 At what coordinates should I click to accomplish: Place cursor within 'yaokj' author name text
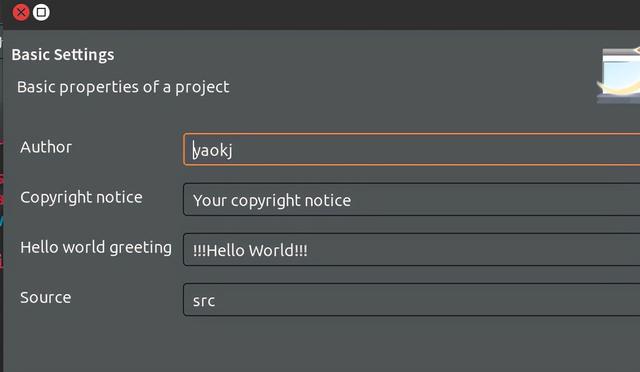pyautogui.click(x=213, y=151)
